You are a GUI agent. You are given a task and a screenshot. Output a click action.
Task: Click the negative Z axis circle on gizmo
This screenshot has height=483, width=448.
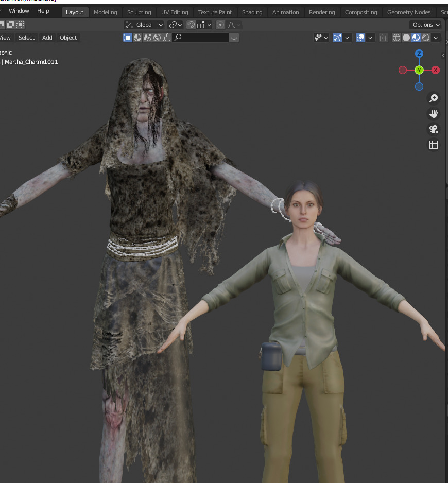click(419, 87)
